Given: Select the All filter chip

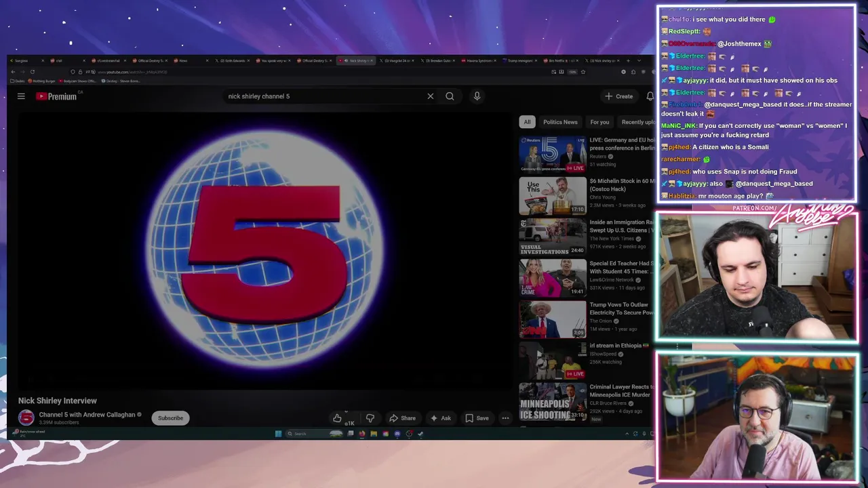Looking at the screenshot, I should click(x=527, y=122).
